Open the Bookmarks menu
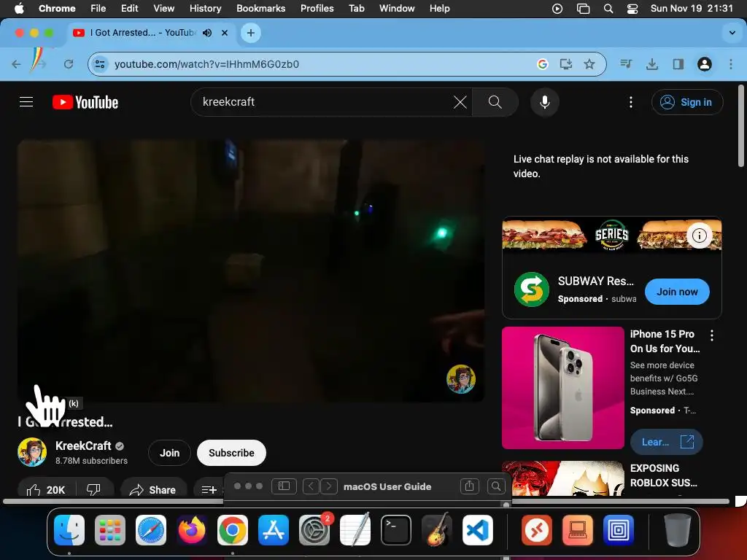 click(260, 9)
